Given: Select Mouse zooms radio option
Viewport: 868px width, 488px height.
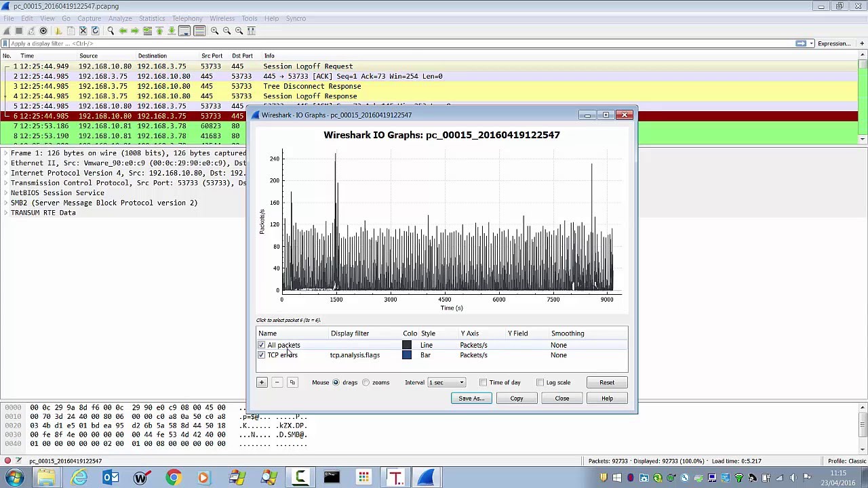Looking at the screenshot, I should coord(366,382).
